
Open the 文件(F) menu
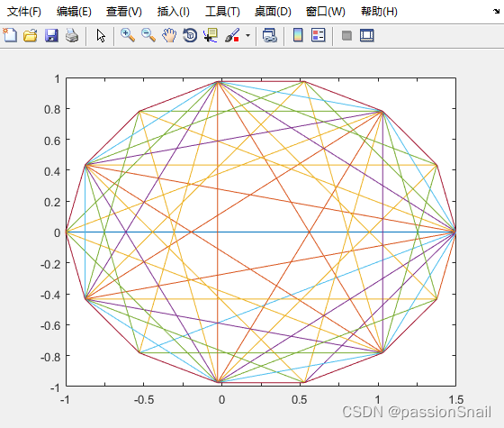pos(24,12)
